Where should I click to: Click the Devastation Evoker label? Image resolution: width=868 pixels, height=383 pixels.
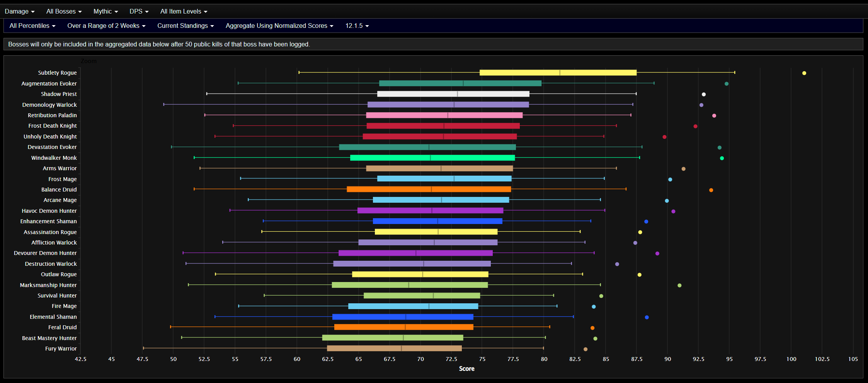(52, 147)
